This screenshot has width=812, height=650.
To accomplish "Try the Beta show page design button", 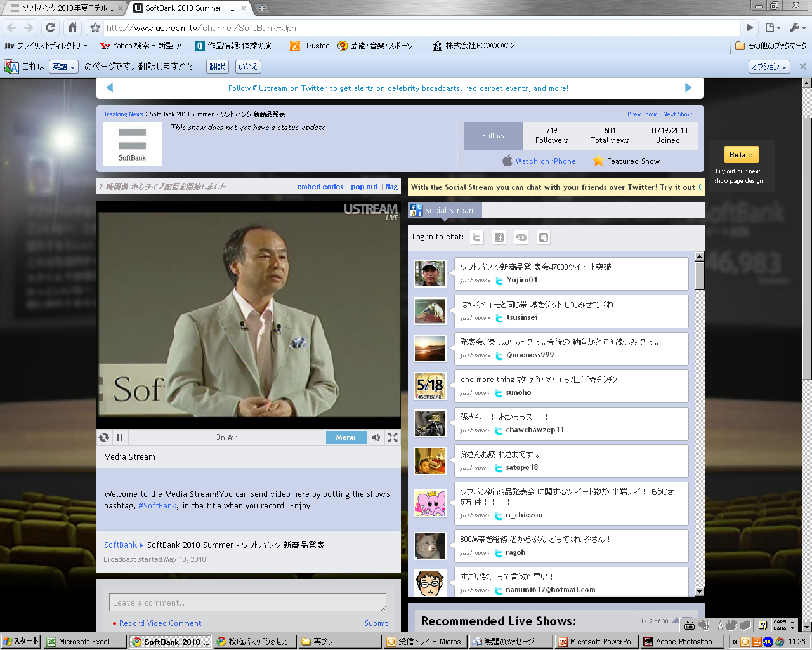I will point(741,155).
